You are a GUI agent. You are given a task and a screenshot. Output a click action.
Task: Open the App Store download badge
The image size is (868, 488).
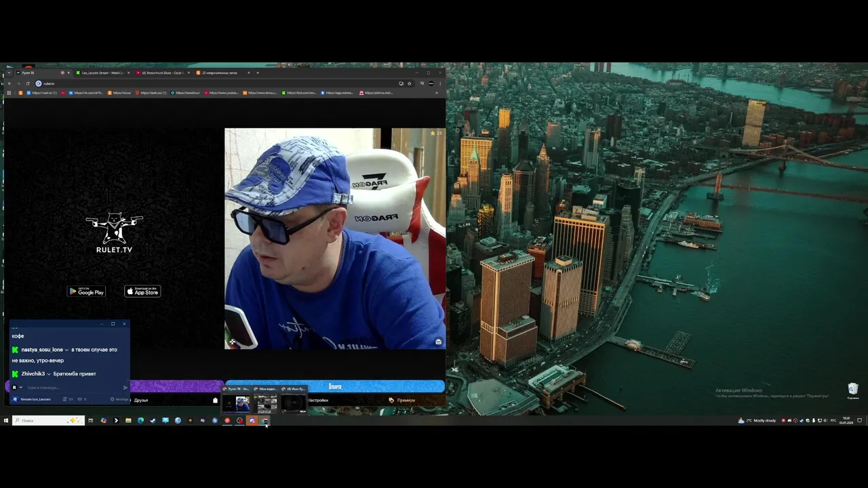click(142, 291)
